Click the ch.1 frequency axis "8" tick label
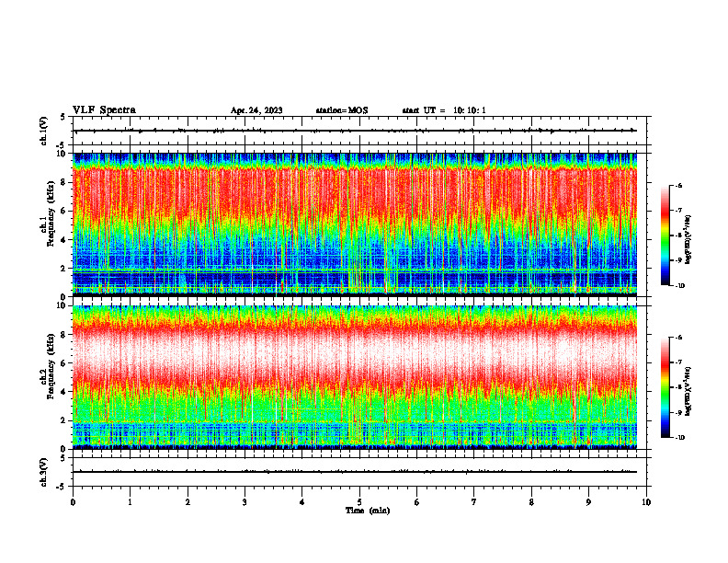 click(x=63, y=182)
